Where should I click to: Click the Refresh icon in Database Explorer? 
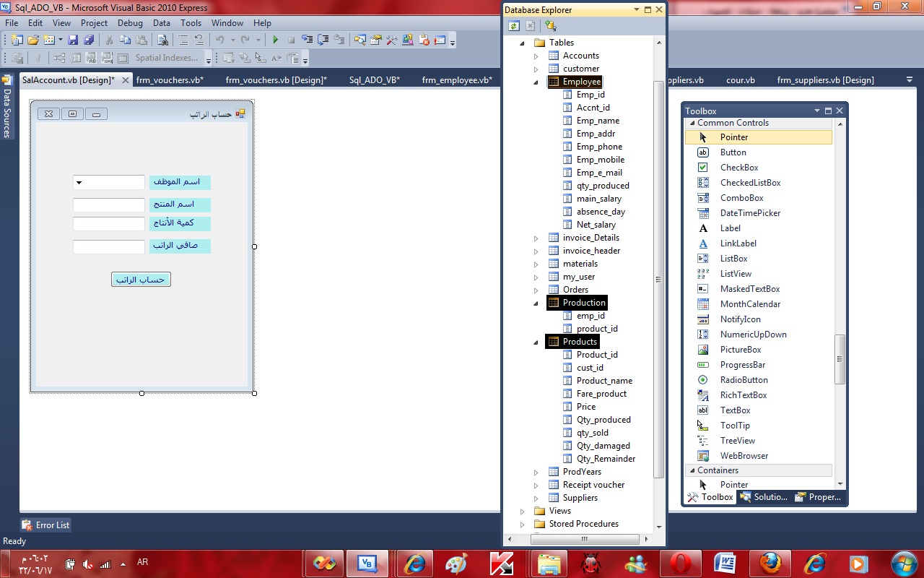(513, 26)
